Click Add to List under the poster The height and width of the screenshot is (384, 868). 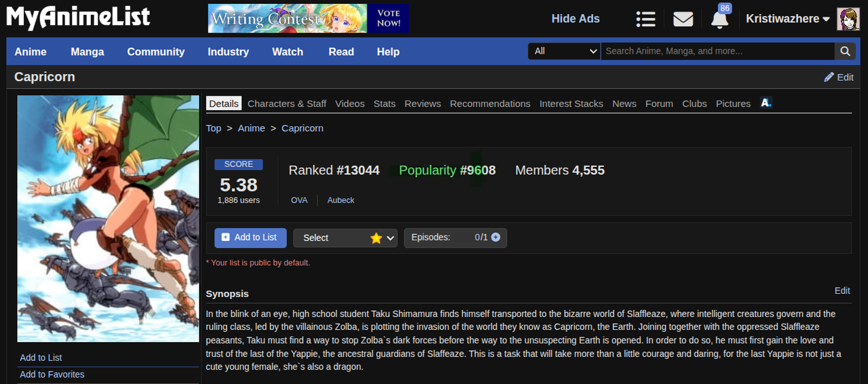(x=41, y=358)
